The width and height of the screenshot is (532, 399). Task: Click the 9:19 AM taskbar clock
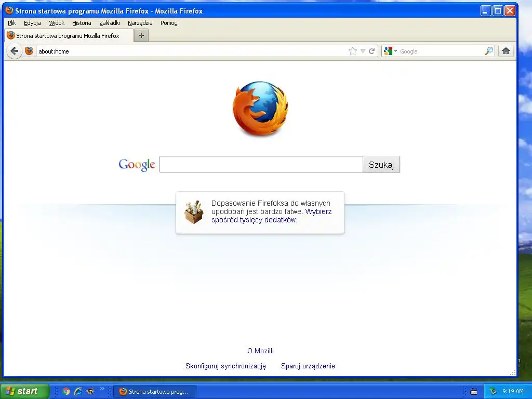coord(513,391)
